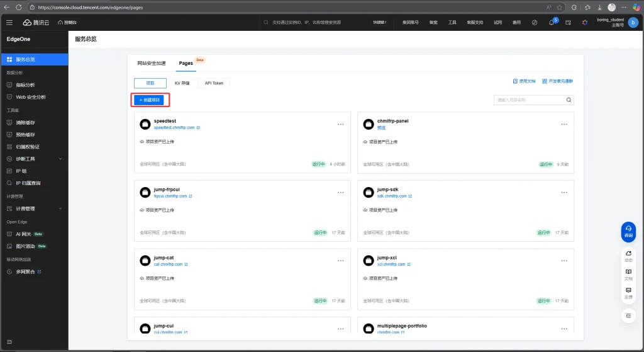Open the boring_student account avatar
644x352 pixels.
[633, 23]
